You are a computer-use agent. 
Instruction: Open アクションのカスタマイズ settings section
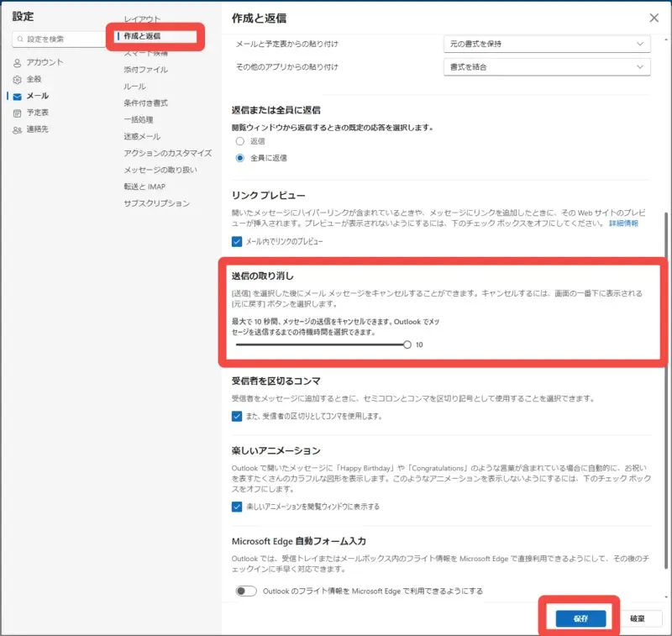pos(167,153)
